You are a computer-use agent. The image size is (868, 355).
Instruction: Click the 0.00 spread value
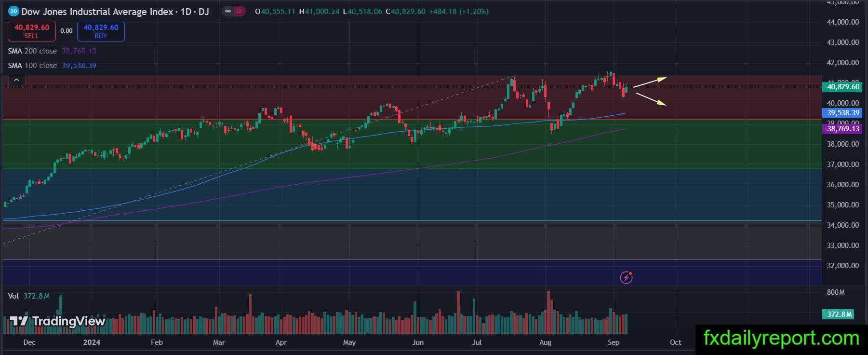click(x=66, y=31)
